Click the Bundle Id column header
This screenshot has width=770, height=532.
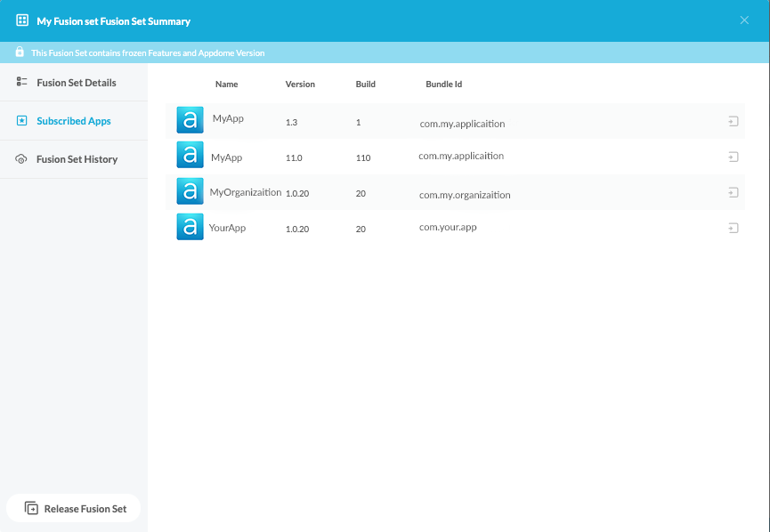pyautogui.click(x=443, y=85)
